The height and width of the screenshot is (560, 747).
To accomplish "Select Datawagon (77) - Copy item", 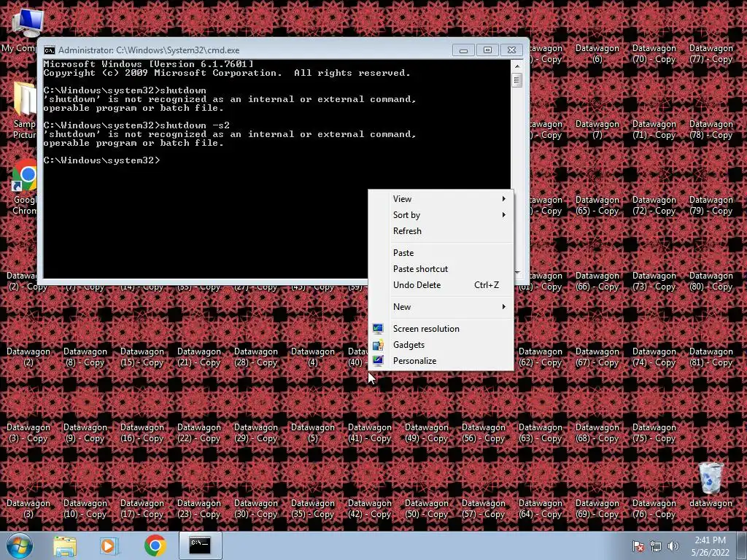I will (711, 53).
